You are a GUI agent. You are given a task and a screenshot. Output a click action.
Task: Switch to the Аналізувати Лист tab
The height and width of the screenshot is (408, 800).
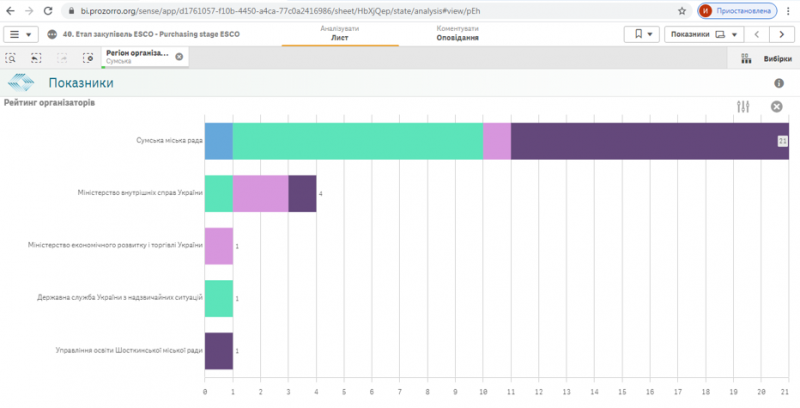tap(340, 33)
